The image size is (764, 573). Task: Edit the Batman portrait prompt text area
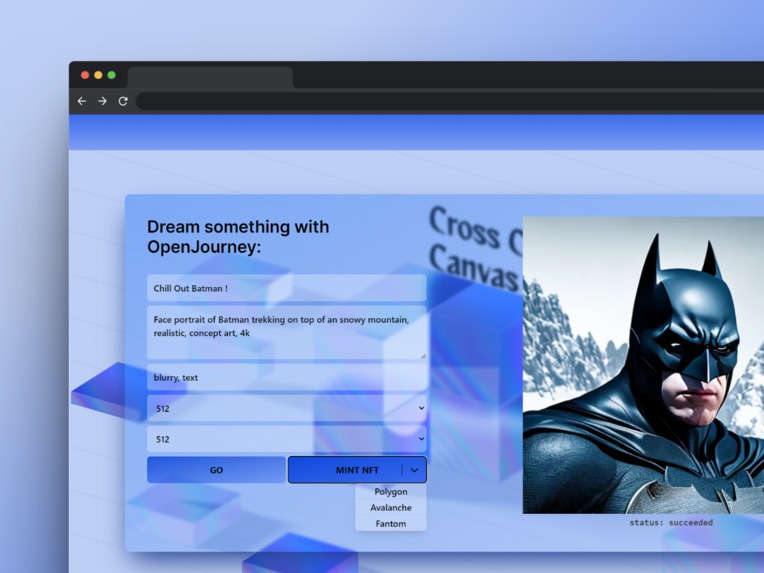point(286,333)
